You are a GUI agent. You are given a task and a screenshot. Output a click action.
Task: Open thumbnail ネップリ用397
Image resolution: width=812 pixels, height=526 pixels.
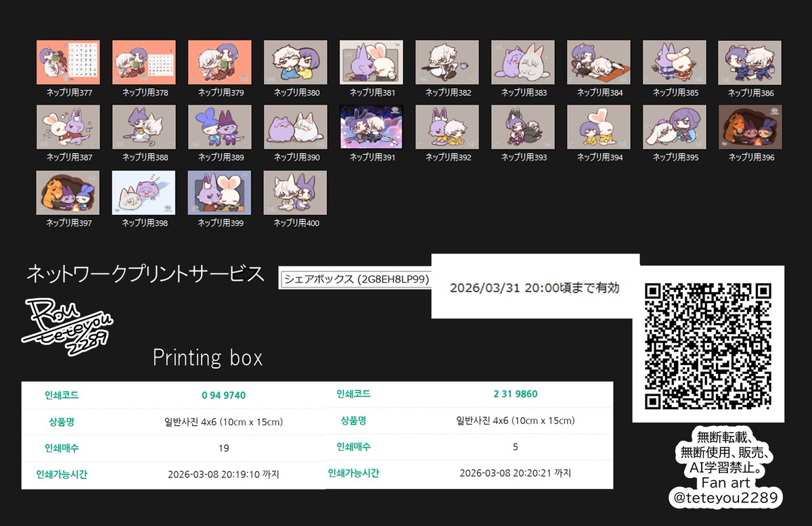tap(68, 193)
